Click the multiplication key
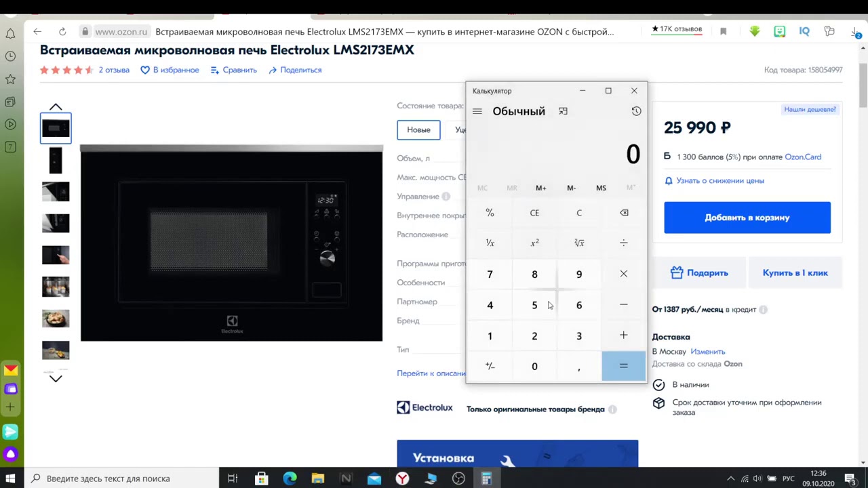The image size is (868, 488). tap(624, 274)
